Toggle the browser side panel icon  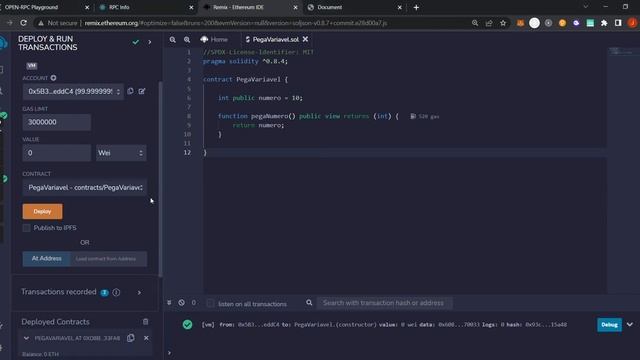[x=618, y=23]
